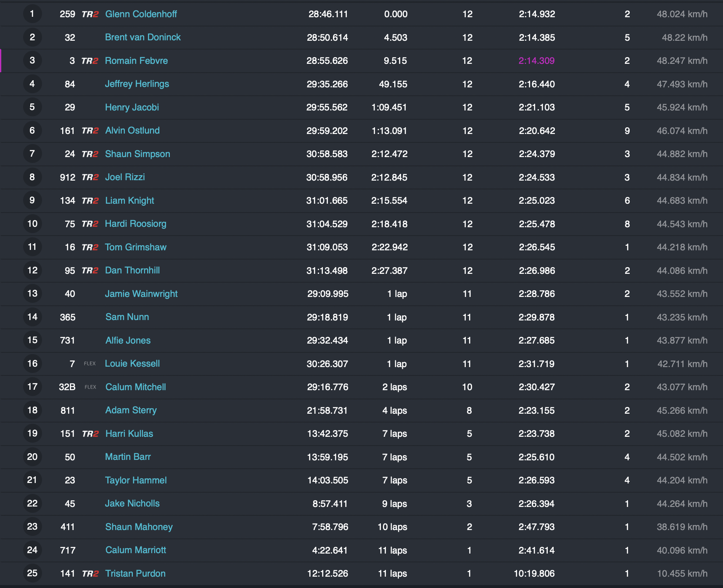Image resolution: width=723 pixels, height=588 pixels.
Task: Click the gap value 4.503
Action: (396, 37)
